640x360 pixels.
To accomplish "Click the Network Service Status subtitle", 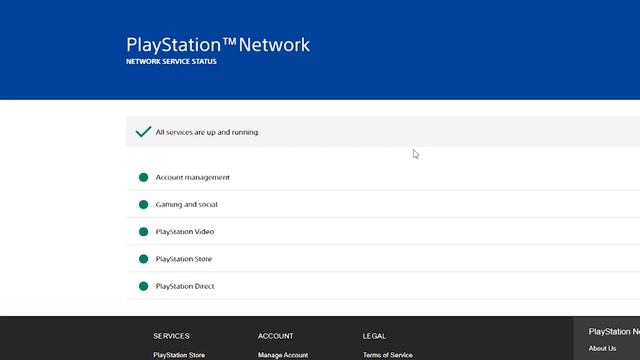I will click(x=171, y=62).
